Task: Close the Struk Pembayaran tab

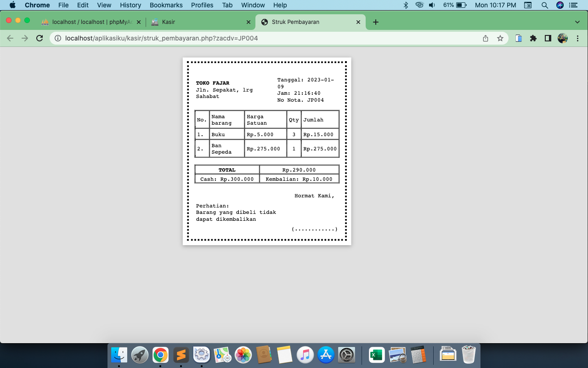Action: 358,22
